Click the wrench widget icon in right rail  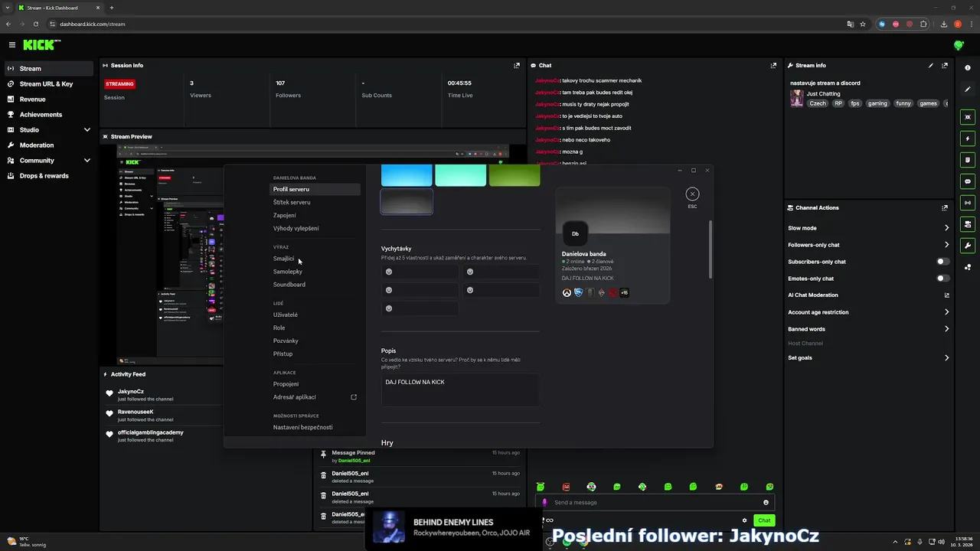click(x=968, y=246)
